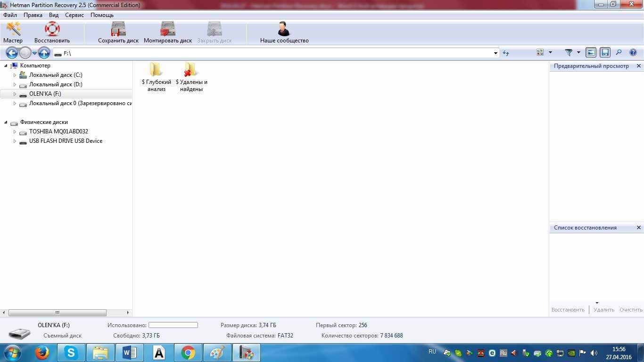Click the Восстановить lifebuoy toolbar icon

[x=52, y=30]
